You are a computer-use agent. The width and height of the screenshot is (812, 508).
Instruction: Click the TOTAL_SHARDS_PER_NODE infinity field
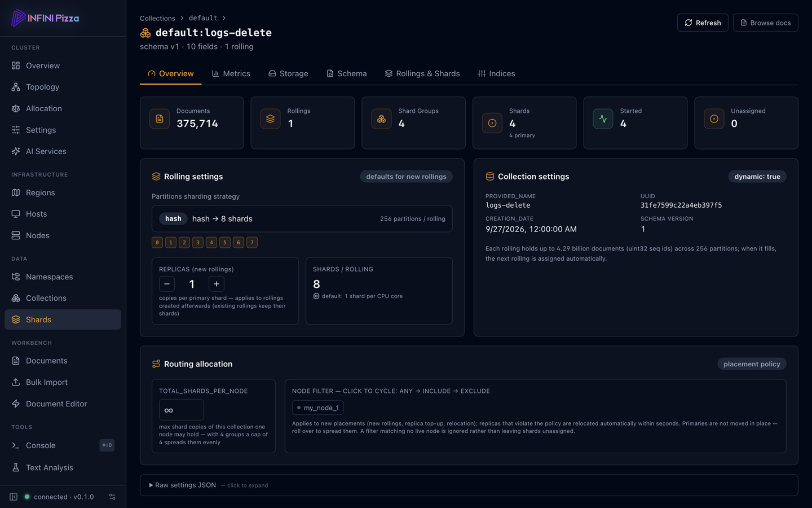point(182,410)
